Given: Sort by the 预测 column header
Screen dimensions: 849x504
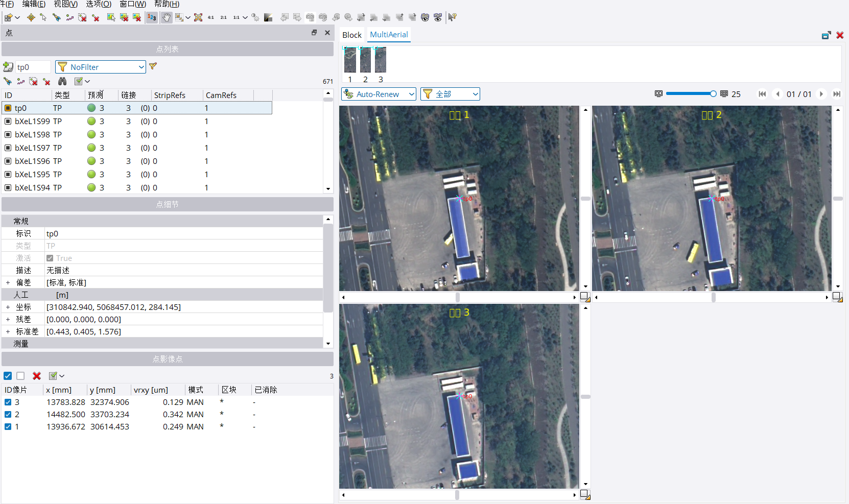Looking at the screenshot, I should [x=101, y=95].
